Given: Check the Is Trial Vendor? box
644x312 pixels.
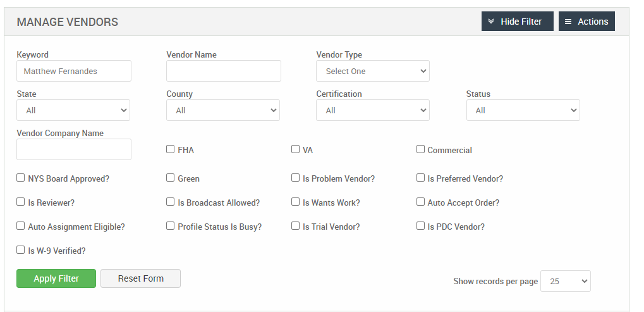Looking at the screenshot, I should [x=295, y=226].
